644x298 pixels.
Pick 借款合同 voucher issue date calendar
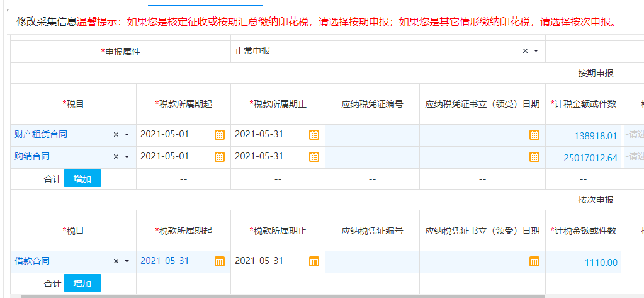click(534, 261)
